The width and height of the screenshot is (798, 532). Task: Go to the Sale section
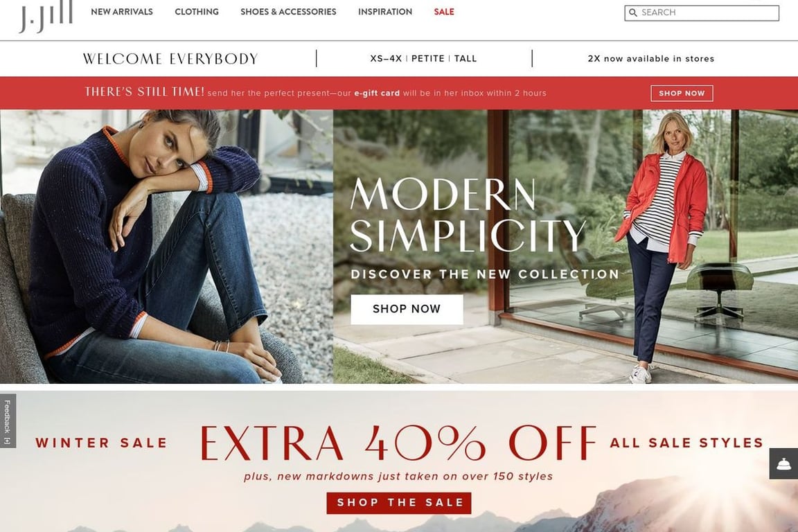(444, 12)
